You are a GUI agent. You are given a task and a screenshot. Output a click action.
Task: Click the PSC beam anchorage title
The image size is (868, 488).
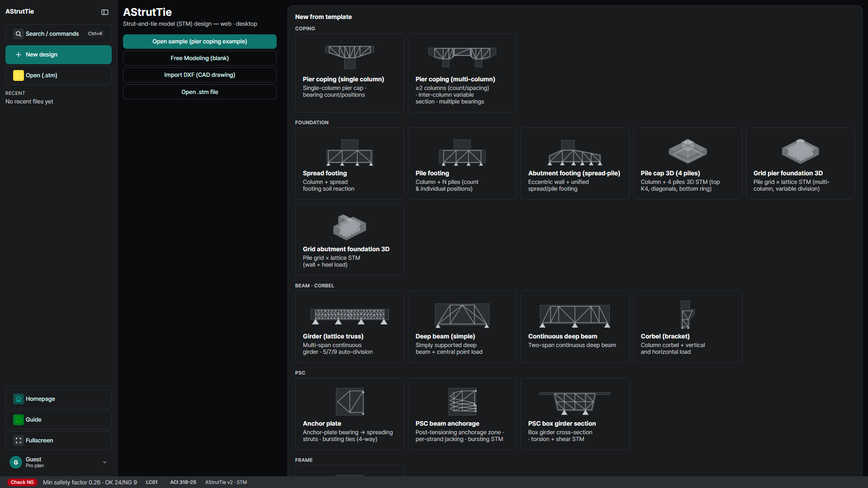448,423
